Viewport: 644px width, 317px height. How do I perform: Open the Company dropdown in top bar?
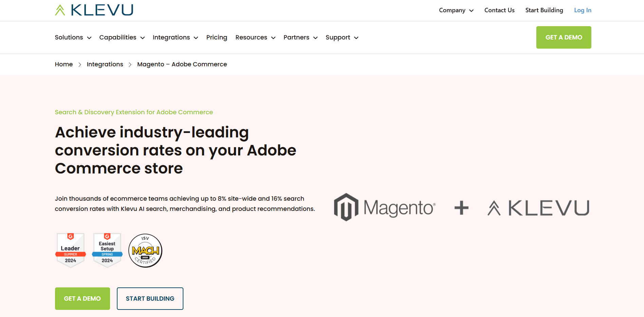coord(456,10)
